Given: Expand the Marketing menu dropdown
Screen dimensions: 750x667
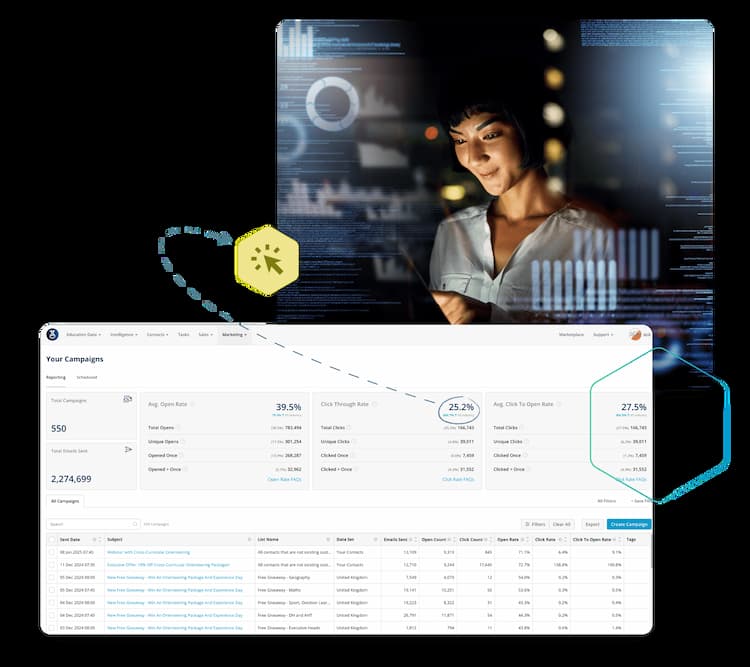Looking at the screenshot, I should [x=234, y=335].
